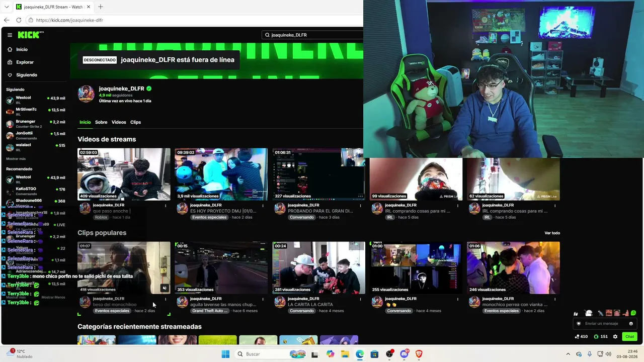Open the Windows Start menu
Viewport: 644px width, 362px height.
pyautogui.click(x=225, y=354)
